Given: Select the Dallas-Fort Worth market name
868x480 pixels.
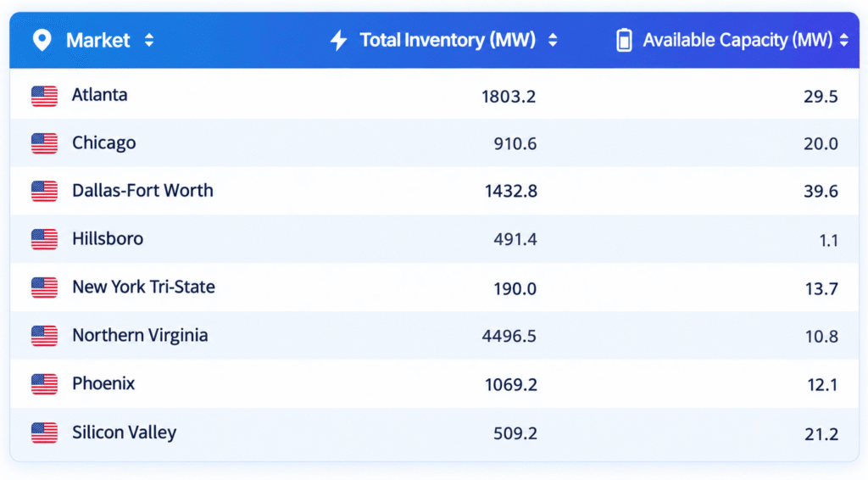Looking at the screenshot, I should tap(142, 191).
